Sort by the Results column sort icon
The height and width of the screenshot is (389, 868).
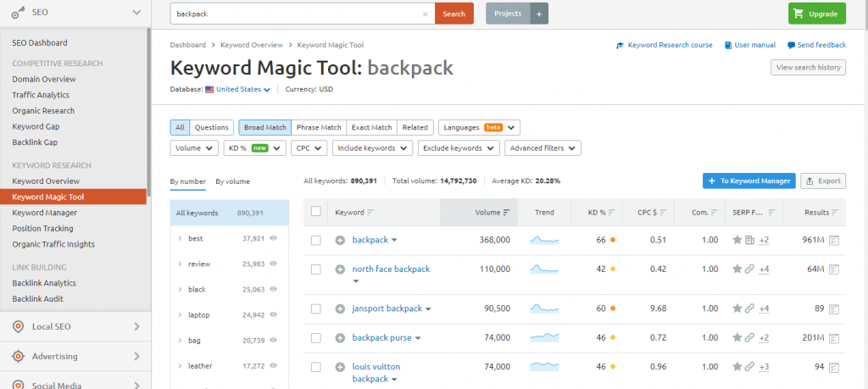(835, 213)
